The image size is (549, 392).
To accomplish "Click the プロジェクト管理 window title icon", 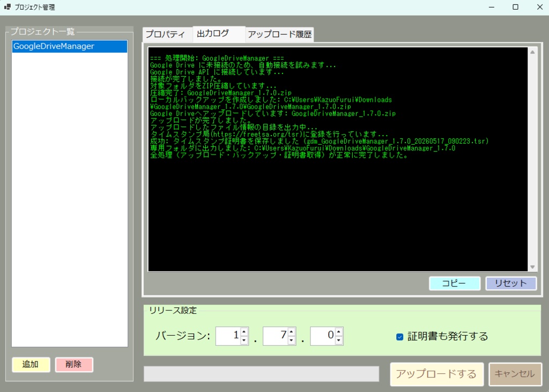I will 7,6.
